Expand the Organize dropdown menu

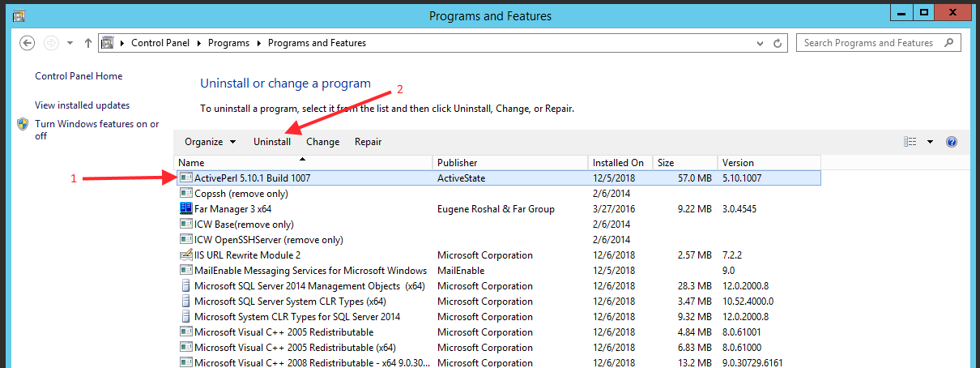point(211,142)
